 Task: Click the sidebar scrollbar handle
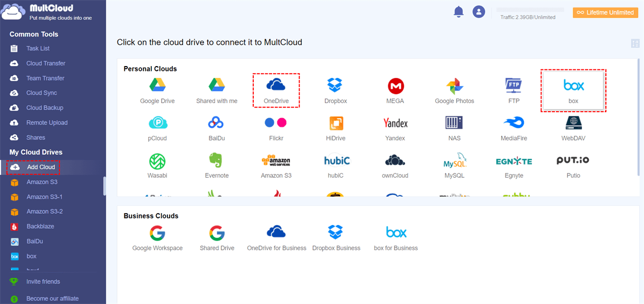coord(105,186)
